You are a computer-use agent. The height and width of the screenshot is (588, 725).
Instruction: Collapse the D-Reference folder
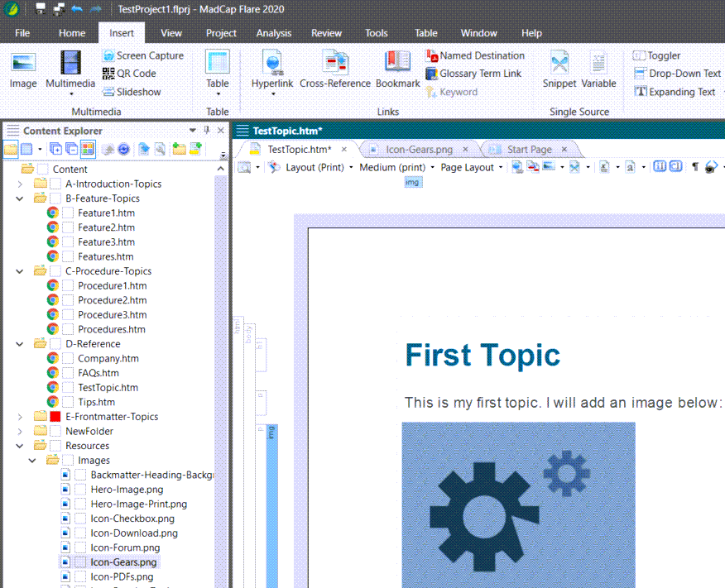pyautogui.click(x=20, y=344)
